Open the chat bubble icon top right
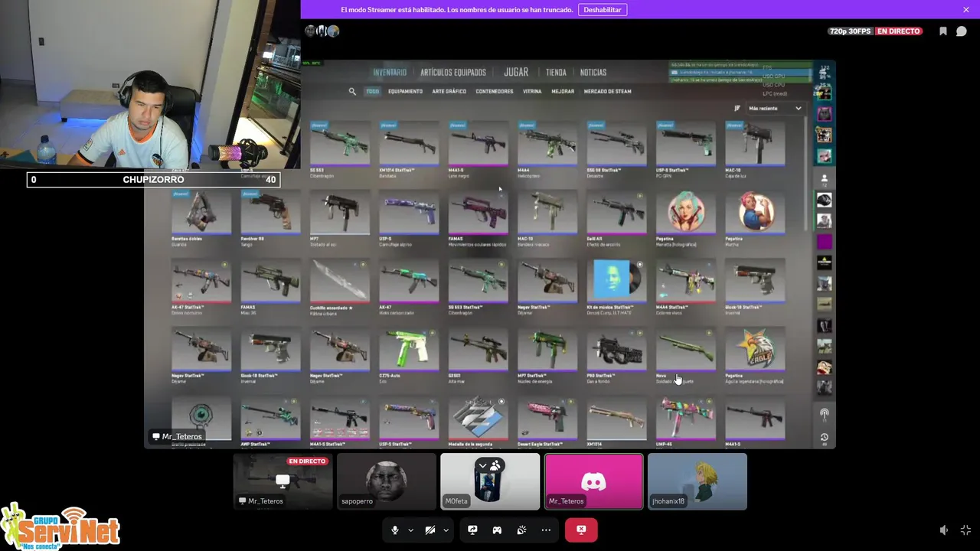This screenshot has height=551, width=980. pyautogui.click(x=962, y=31)
